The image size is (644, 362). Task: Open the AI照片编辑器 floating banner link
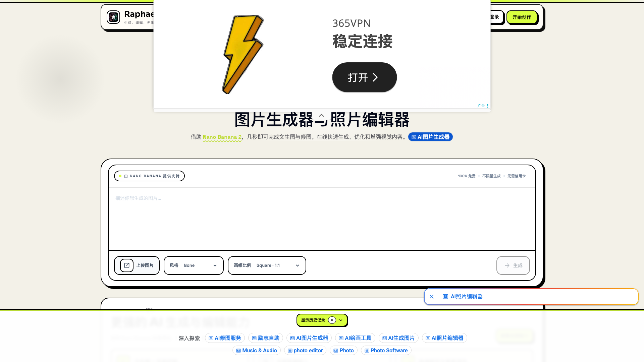463,297
